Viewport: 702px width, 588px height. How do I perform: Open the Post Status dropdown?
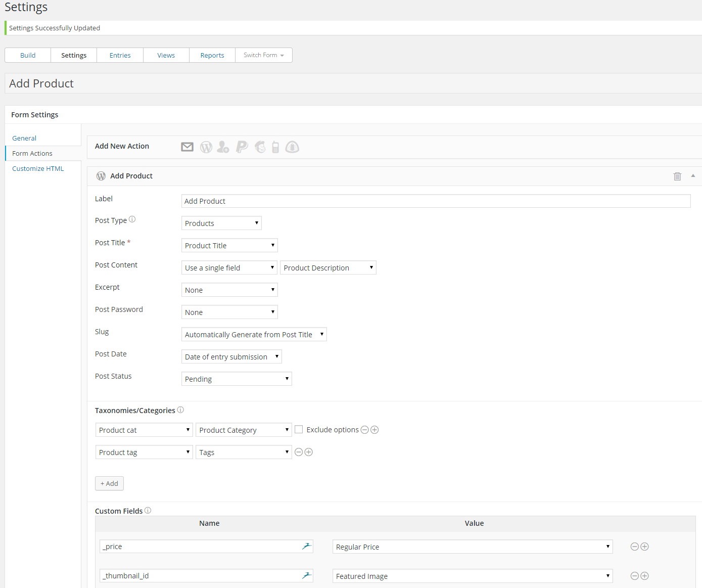(237, 379)
